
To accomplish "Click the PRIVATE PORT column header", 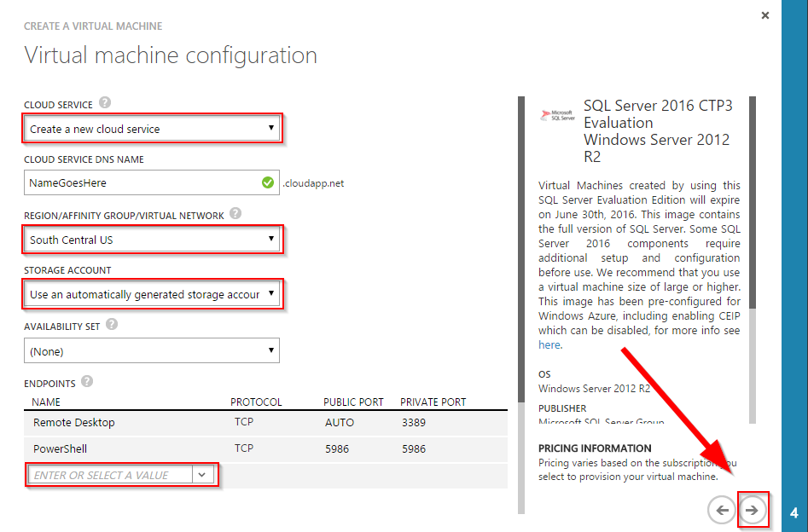I will pyautogui.click(x=433, y=402).
